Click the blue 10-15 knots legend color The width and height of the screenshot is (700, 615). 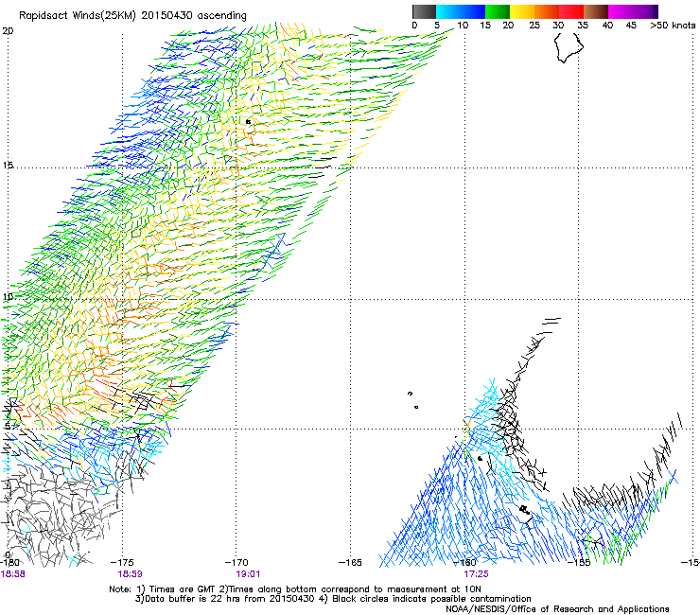[473, 11]
